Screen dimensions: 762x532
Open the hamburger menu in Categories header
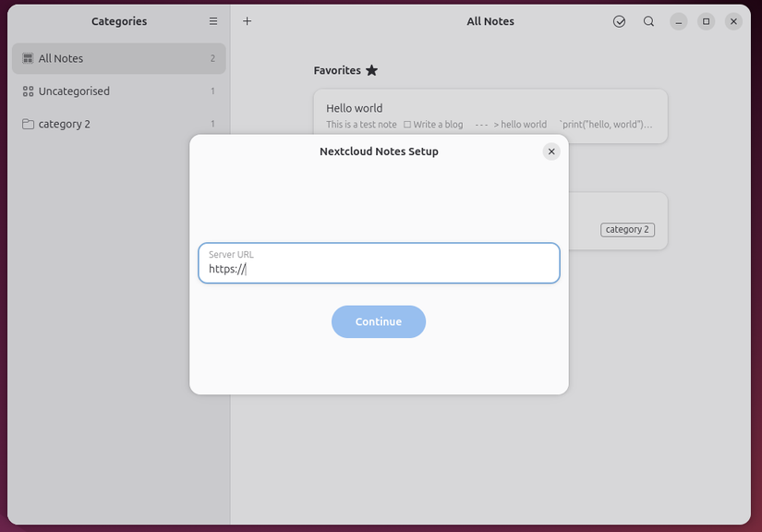212,21
